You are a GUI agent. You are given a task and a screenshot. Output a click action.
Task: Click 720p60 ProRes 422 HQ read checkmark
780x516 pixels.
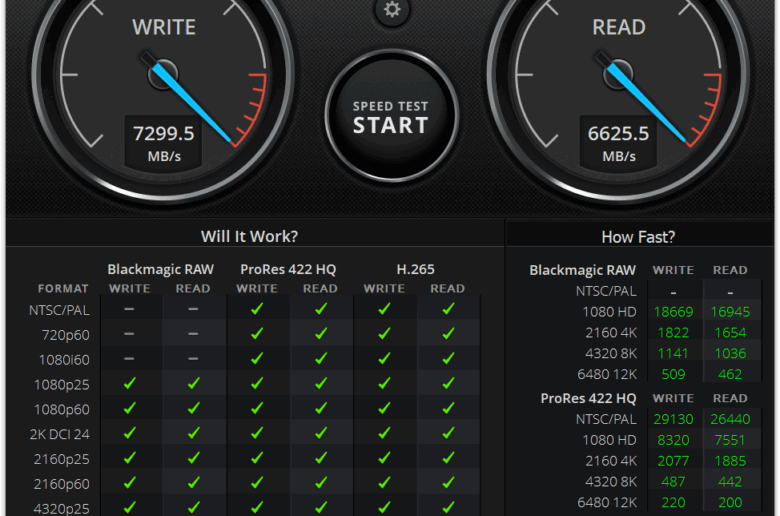click(321, 333)
